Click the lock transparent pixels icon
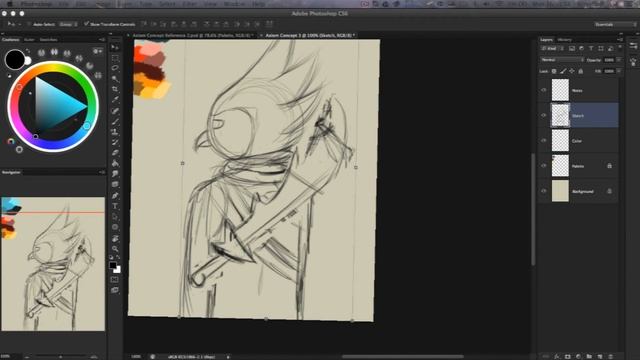The height and width of the screenshot is (360, 640). (x=554, y=71)
